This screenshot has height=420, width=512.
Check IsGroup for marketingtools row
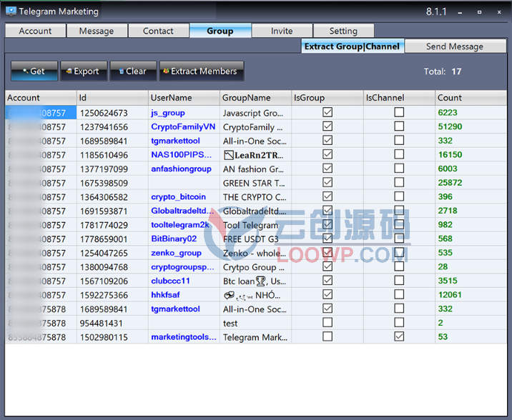(328, 336)
